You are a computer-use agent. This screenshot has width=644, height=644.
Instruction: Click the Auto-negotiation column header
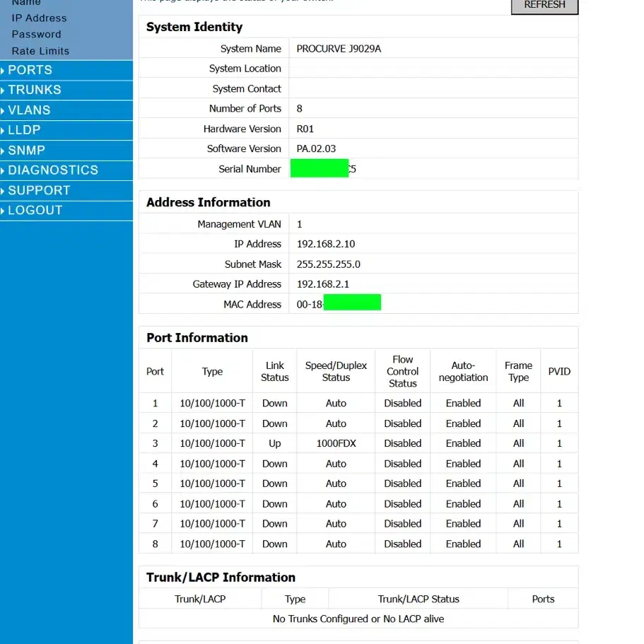point(463,371)
